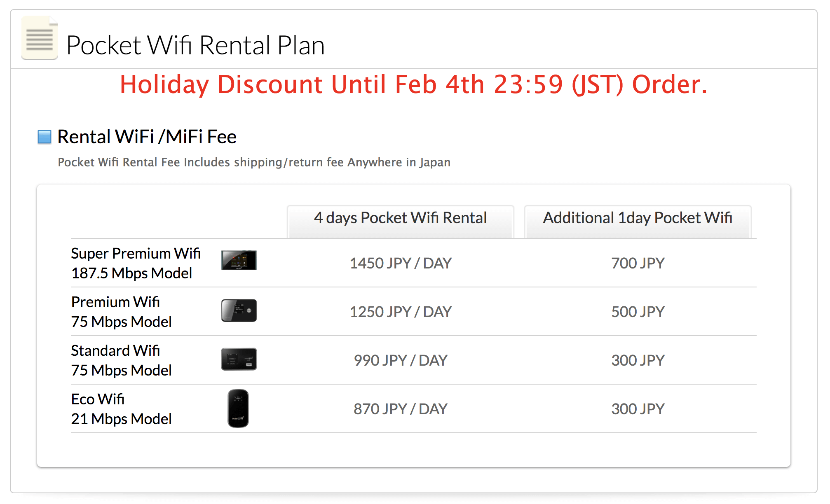Click Premium Wifi 75 Mbps Model label
The height and width of the screenshot is (504, 830).
(x=121, y=312)
